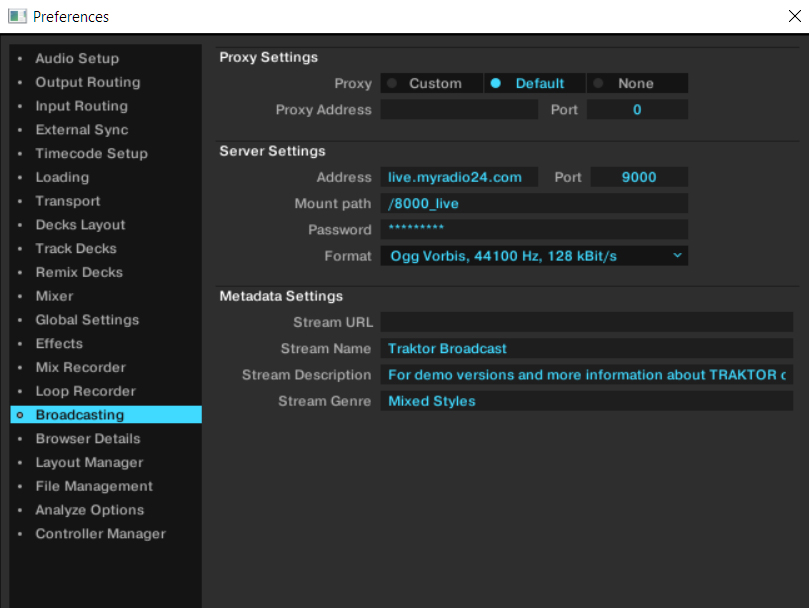The width and height of the screenshot is (809, 608).
Task: Close the Preferences window
Action: tap(794, 16)
